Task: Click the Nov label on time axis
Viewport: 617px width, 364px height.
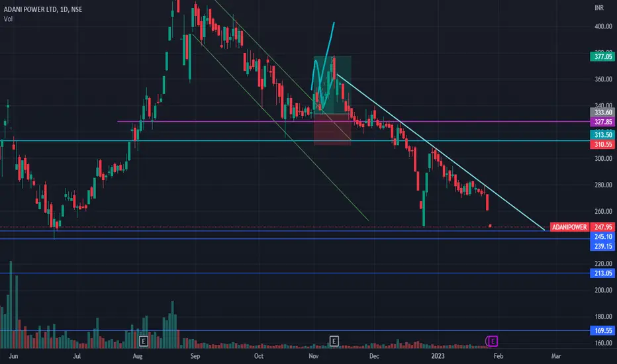Action: pyautogui.click(x=314, y=356)
